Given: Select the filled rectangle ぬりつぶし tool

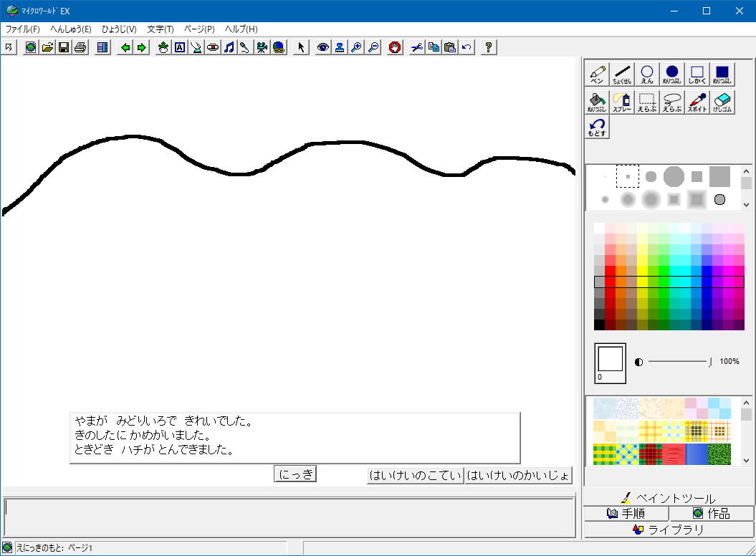Looking at the screenshot, I should 722,74.
